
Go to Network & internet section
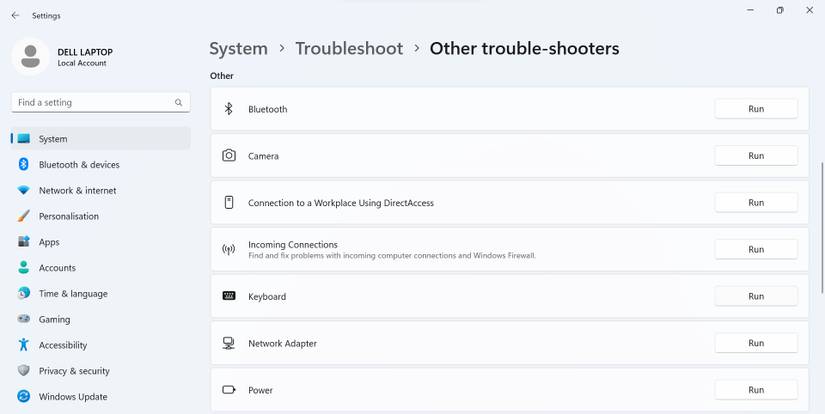77,191
